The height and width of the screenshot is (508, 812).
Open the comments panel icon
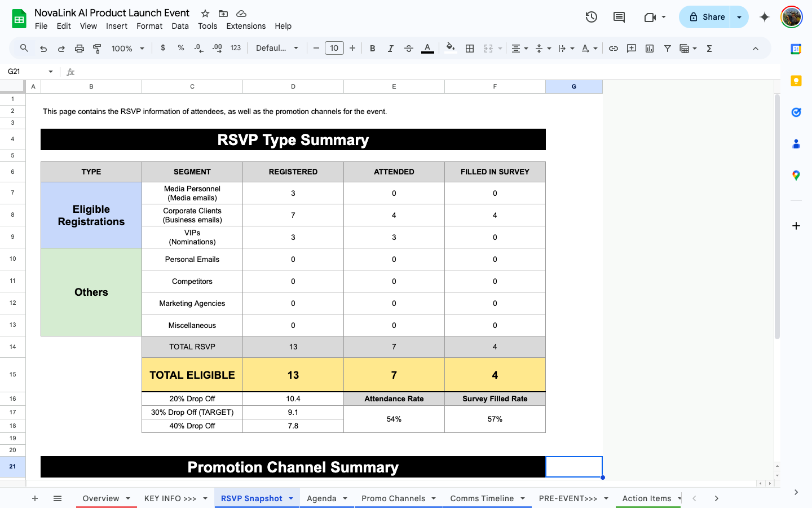619,17
